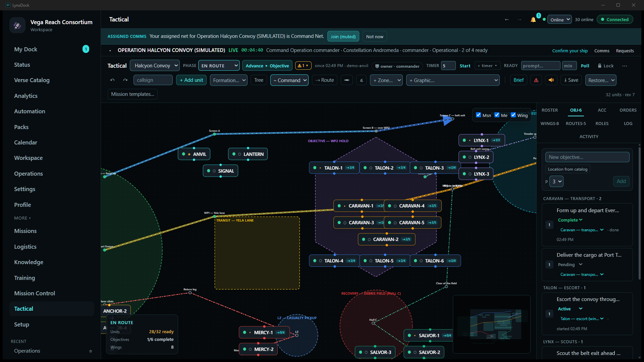Open the ACTIVITY tab

[589, 137]
